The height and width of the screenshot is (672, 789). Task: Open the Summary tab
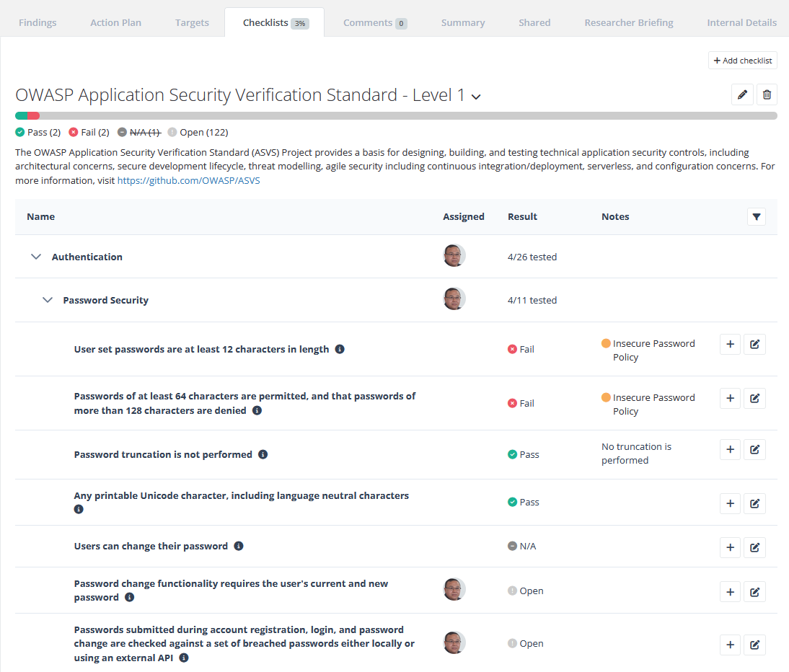point(463,22)
